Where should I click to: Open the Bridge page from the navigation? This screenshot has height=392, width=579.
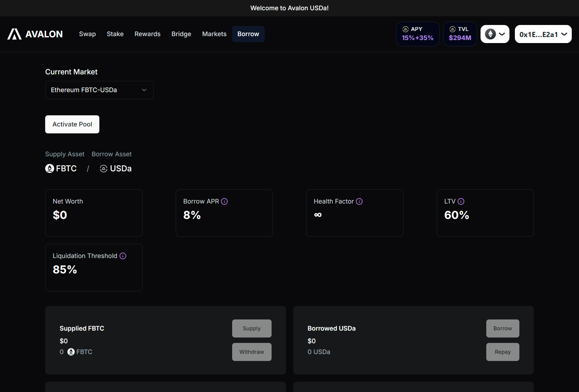coord(181,34)
